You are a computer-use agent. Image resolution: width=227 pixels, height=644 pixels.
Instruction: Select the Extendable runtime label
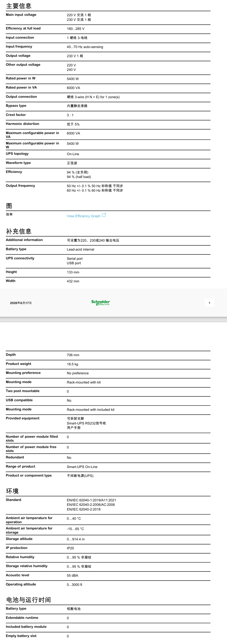[22, 617]
